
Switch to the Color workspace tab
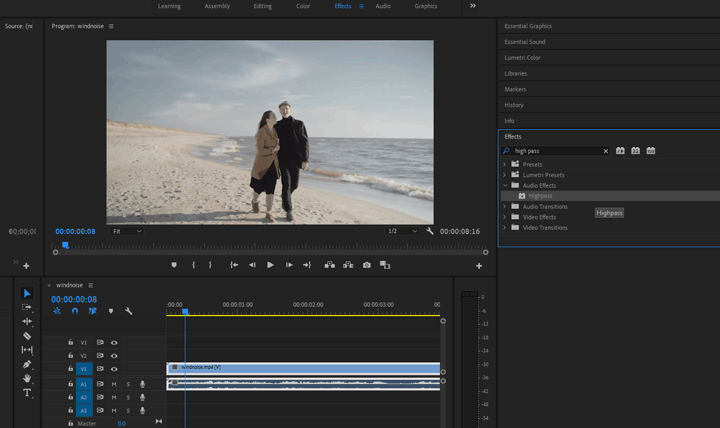click(302, 6)
